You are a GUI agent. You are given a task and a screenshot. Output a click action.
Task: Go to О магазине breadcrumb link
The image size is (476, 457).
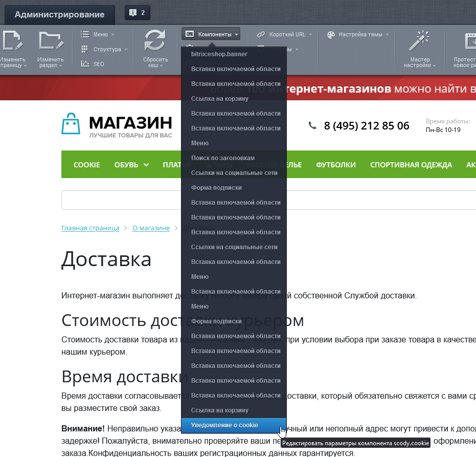pyautogui.click(x=151, y=228)
